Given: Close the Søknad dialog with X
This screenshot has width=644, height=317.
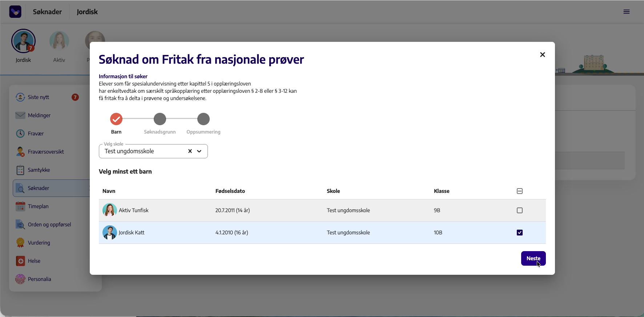Looking at the screenshot, I should (543, 55).
